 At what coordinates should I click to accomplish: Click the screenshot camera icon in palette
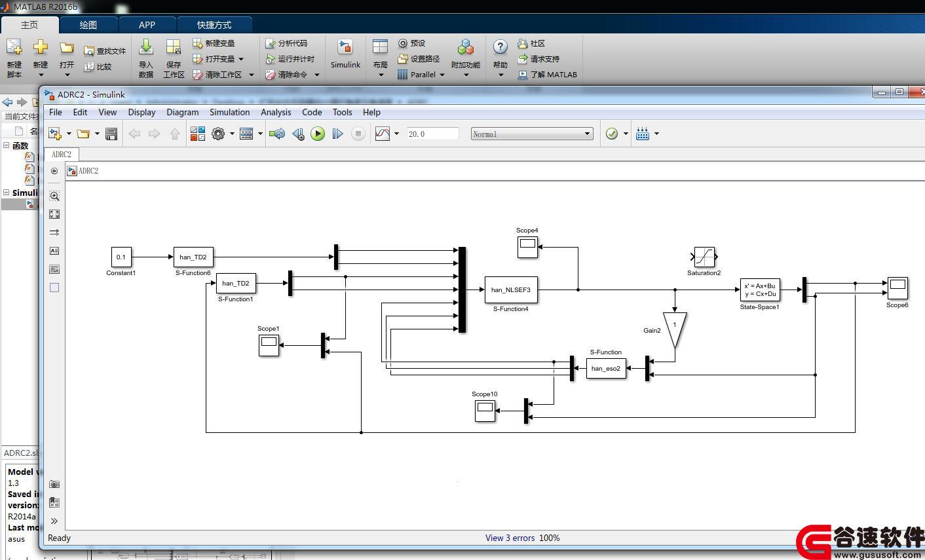click(54, 484)
